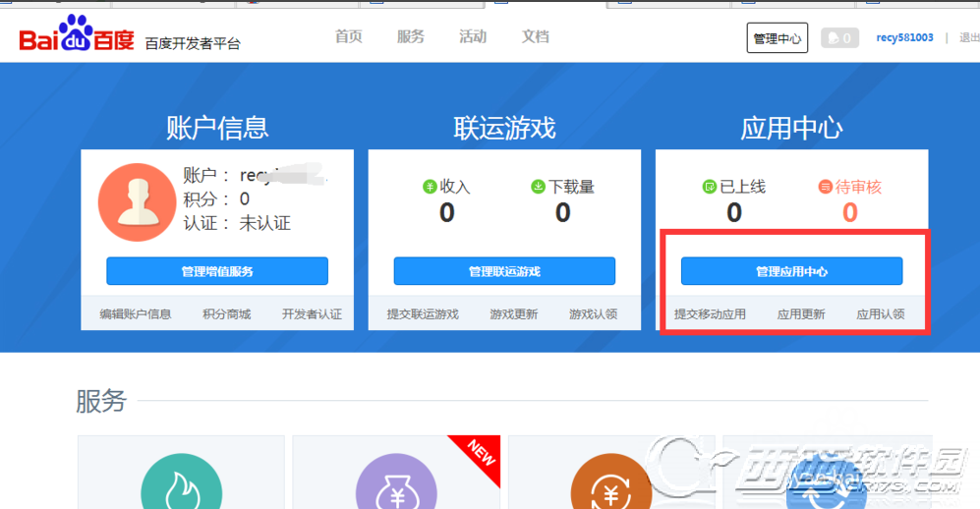Click the purple money bag service icon

pyautogui.click(x=396, y=481)
